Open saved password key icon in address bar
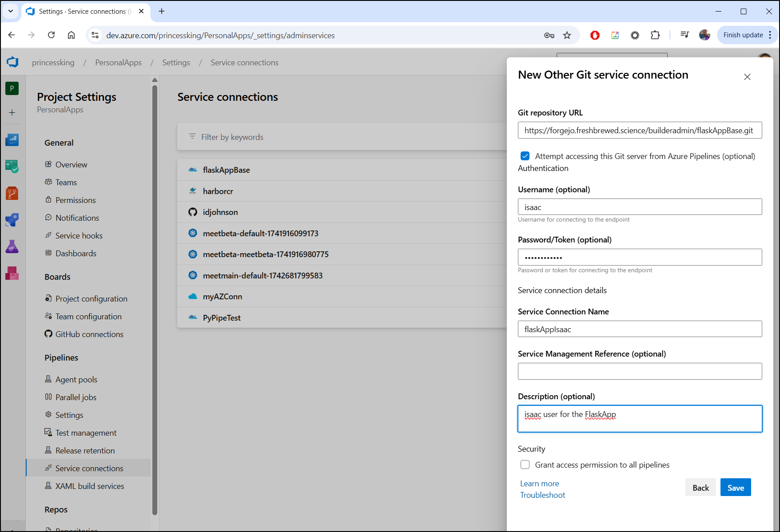The image size is (780, 532). pyautogui.click(x=549, y=35)
